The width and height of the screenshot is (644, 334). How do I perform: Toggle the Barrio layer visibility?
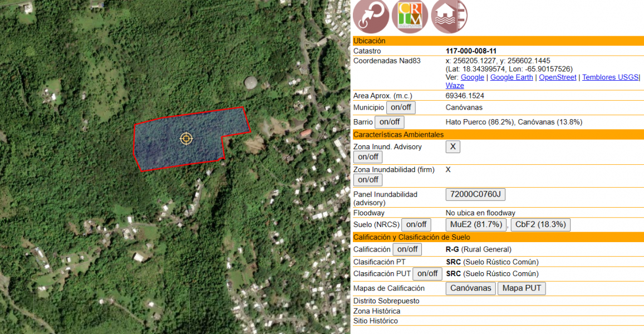389,121
